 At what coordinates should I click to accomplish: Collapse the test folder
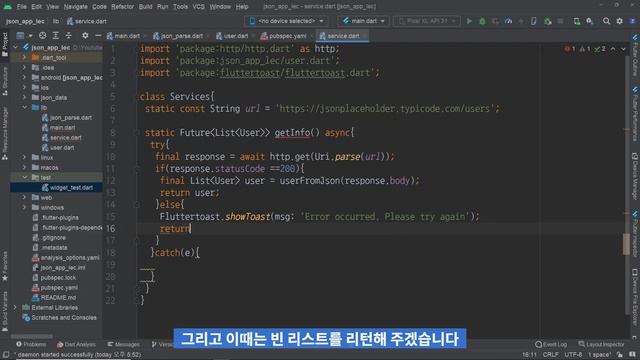click(x=24, y=178)
